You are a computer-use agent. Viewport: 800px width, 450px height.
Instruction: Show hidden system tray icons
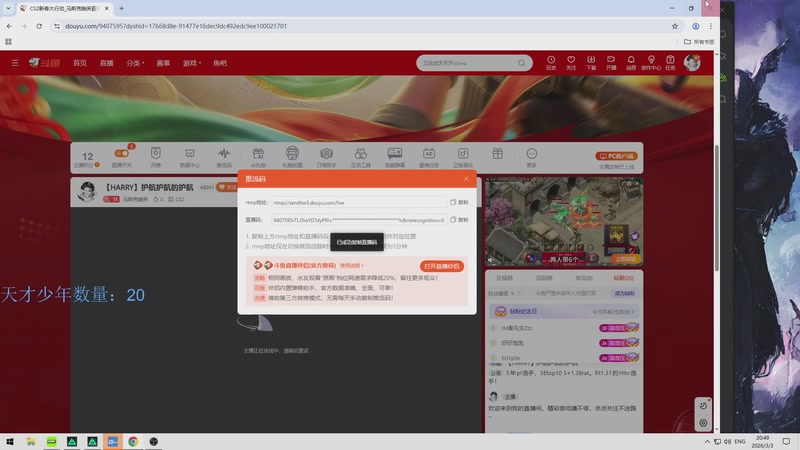point(707,441)
